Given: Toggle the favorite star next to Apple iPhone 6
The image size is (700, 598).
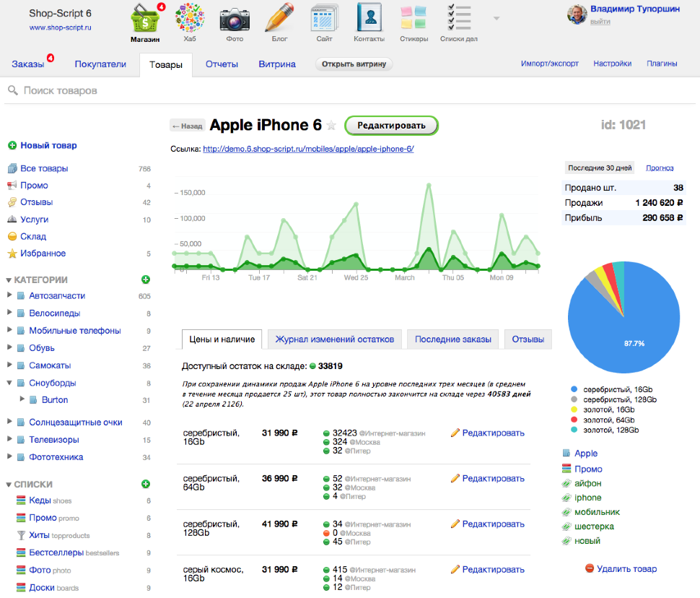Looking at the screenshot, I should (331, 125).
